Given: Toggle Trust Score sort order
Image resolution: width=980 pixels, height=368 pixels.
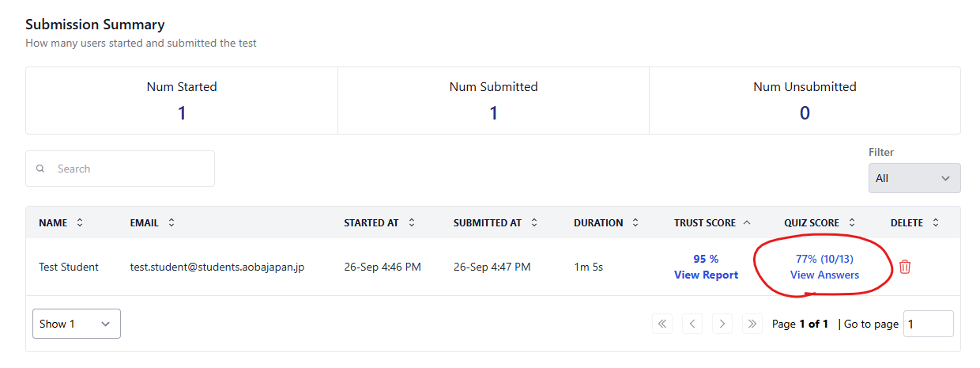Looking at the screenshot, I should pos(748,223).
